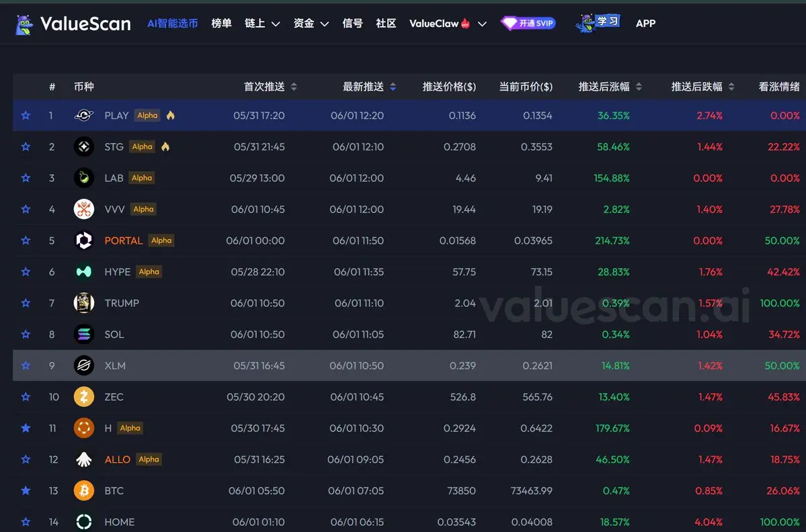Viewport: 806px width, 532px height.
Task: Open the 榜单 menu item
Action: coord(222,24)
